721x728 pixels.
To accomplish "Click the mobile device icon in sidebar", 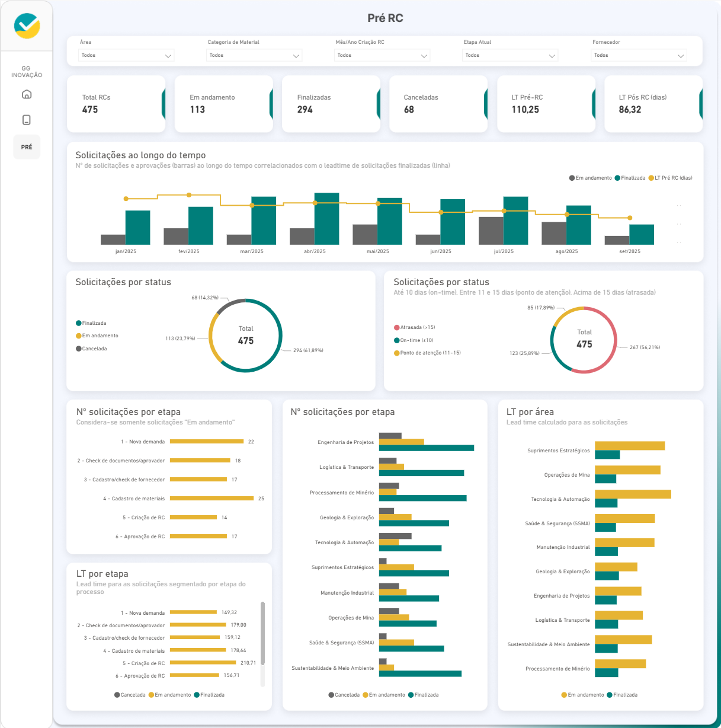I will coord(26,120).
